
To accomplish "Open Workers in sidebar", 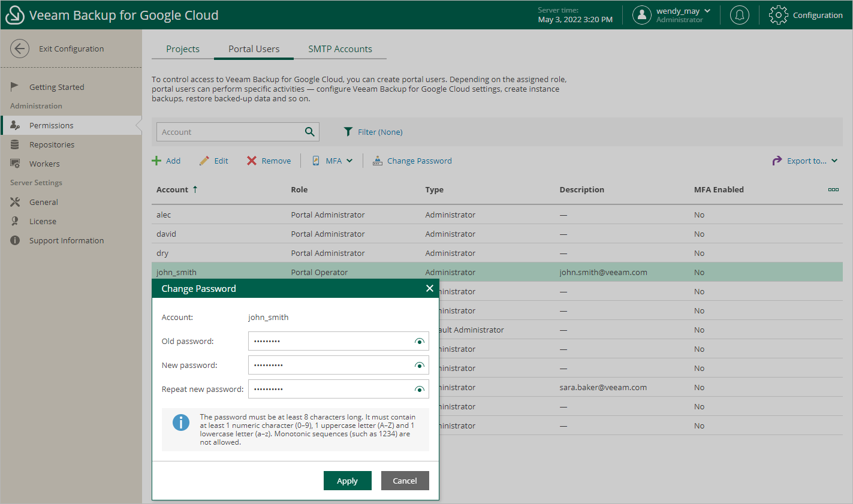I will click(x=71, y=164).
